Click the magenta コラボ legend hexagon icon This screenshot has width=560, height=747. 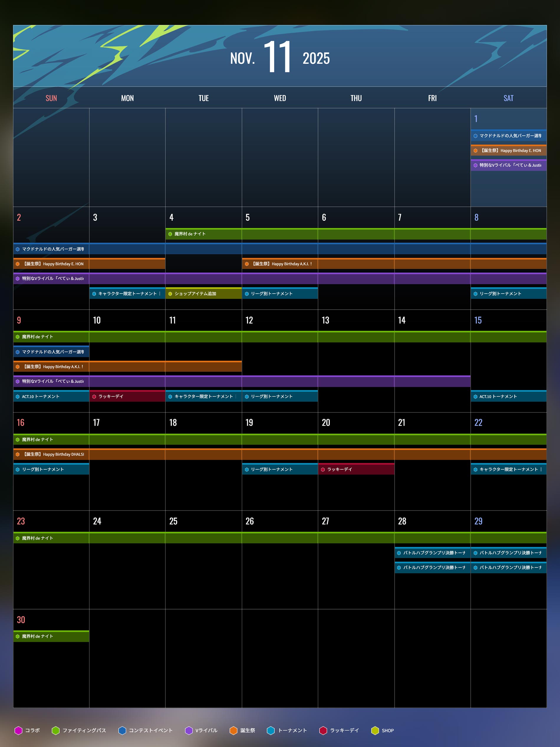click(x=18, y=730)
